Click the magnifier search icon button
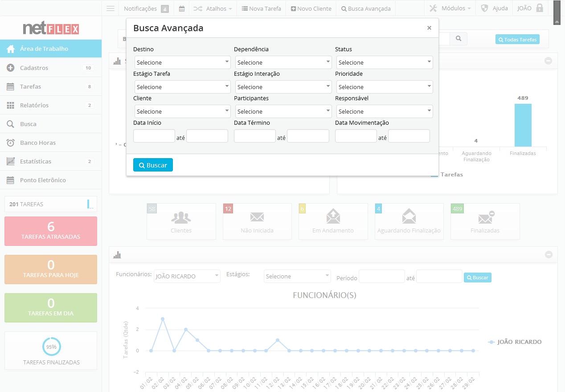 point(458,39)
